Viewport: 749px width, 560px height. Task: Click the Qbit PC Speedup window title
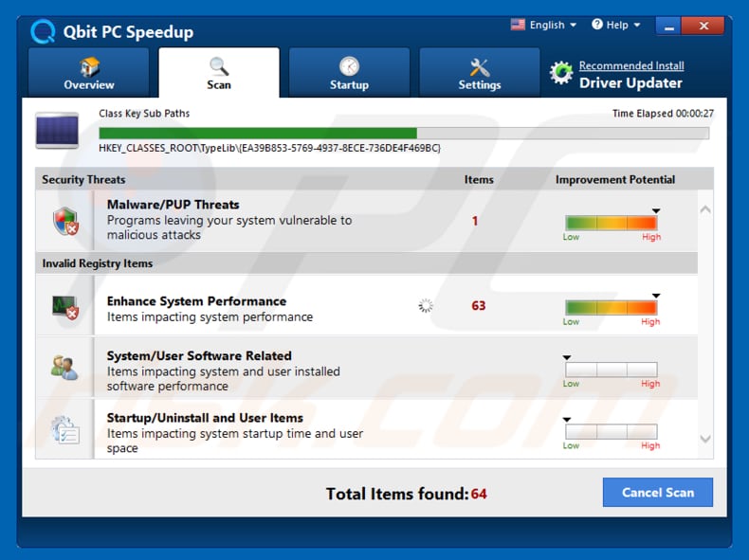tap(129, 32)
